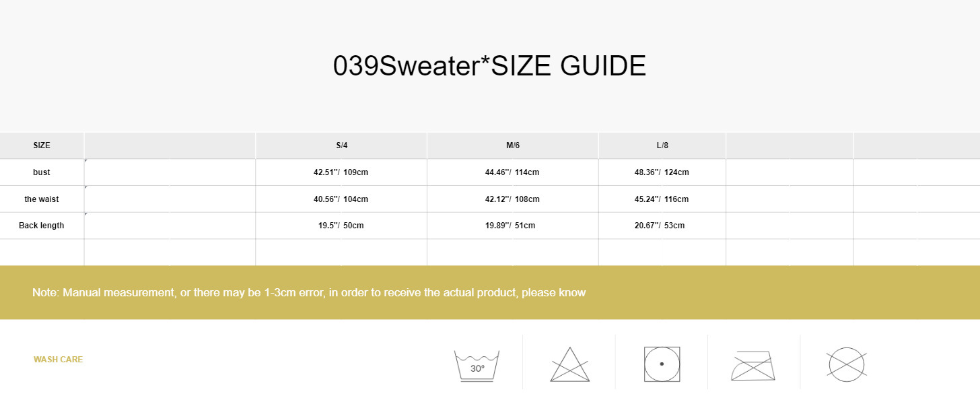
Task: Click the do not iron icon
Action: [753, 364]
